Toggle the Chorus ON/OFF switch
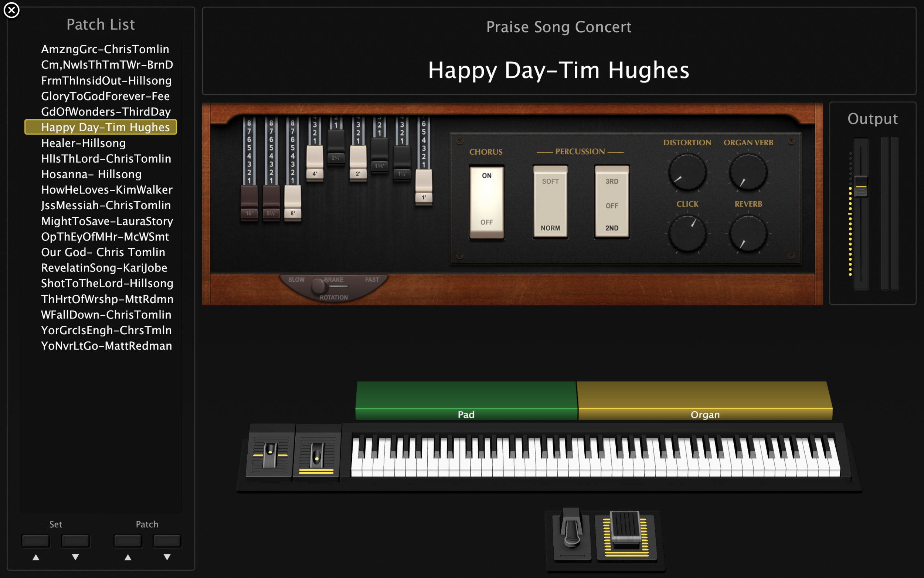 tap(487, 202)
